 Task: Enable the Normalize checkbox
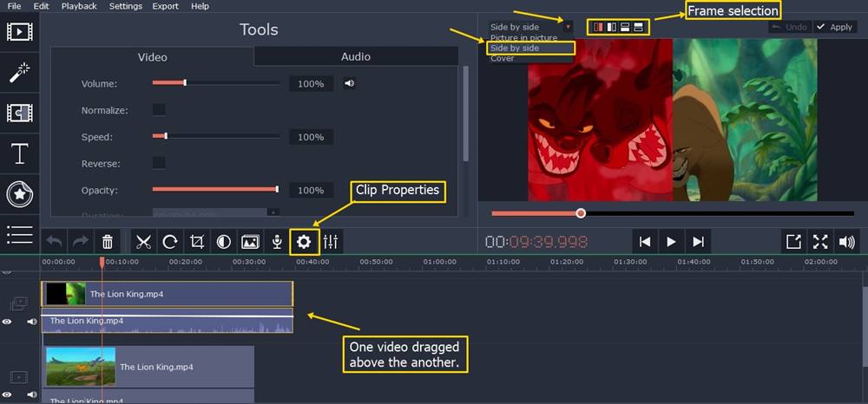click(159, 110)
